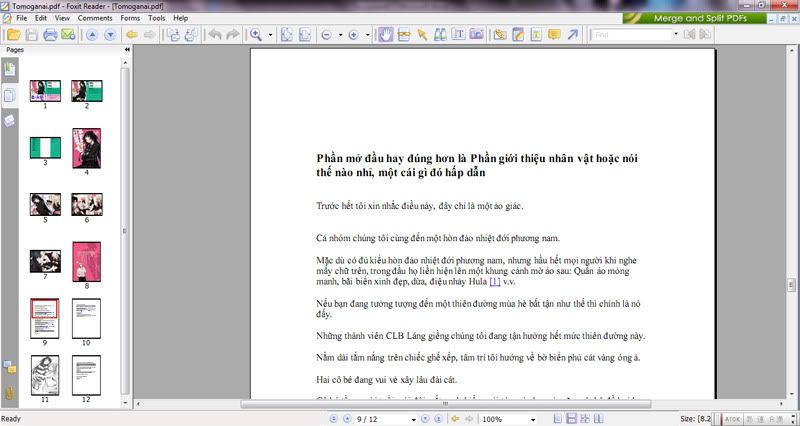The height and width of the screenshot is (426, 800).
Task: Select the Select Text tool
Action: pyautogui.click(x=459, y=35)
